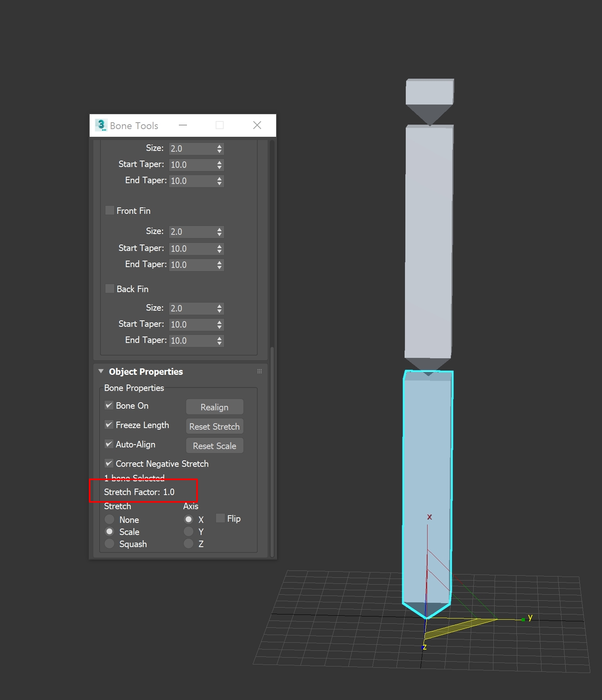Click the Front Fin End Taper spinner
The image size is (602, 700).
coord(219,265)
